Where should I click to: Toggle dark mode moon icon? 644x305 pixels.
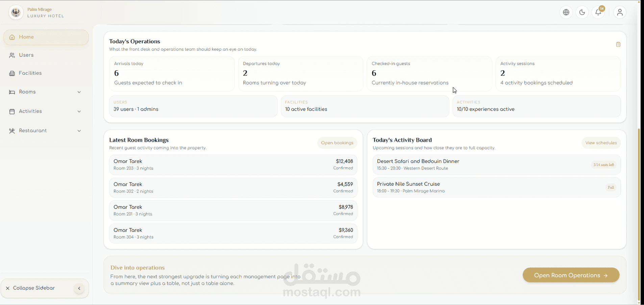582,13
